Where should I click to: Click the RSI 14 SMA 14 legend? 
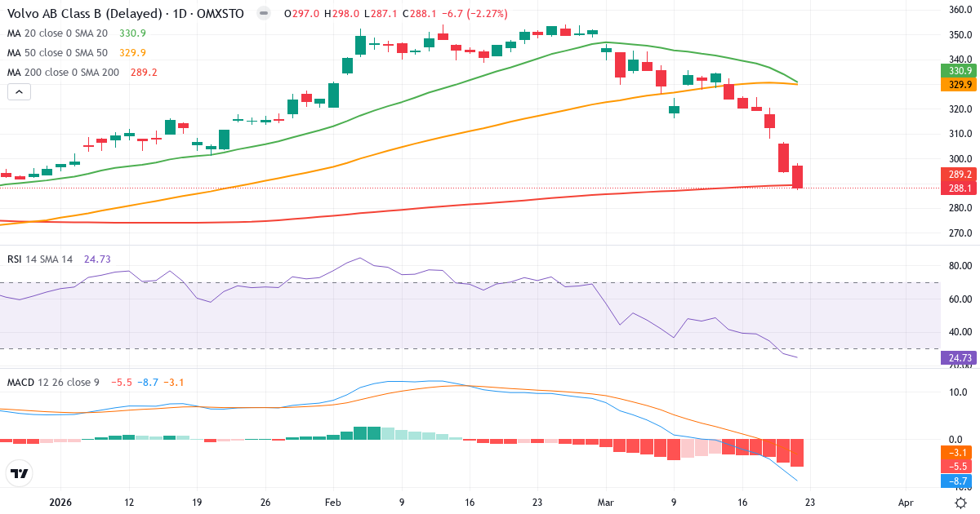click(x=41, y=258)
